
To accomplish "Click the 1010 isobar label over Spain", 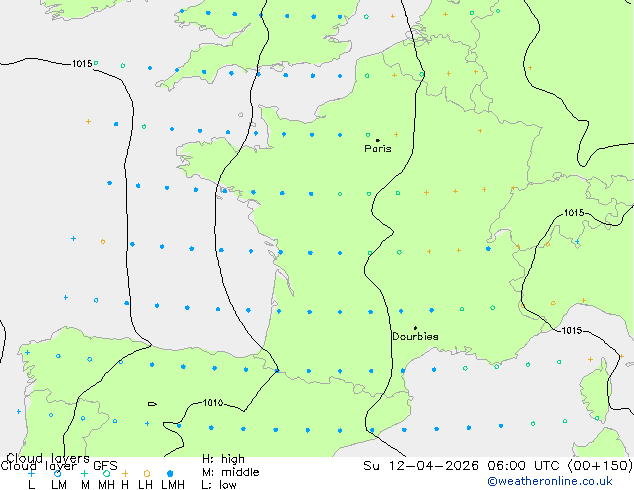I will 212,403.
